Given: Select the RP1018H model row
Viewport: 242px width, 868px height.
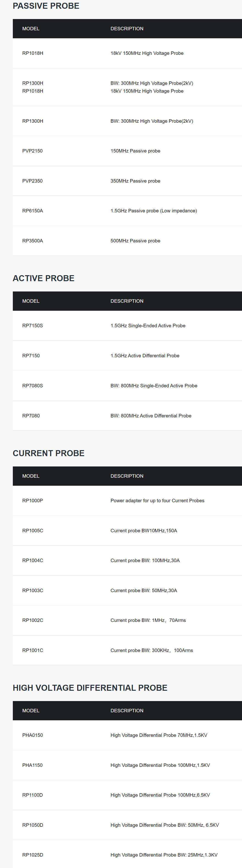Looking at the screenshot, I should [x=127, y=53].
